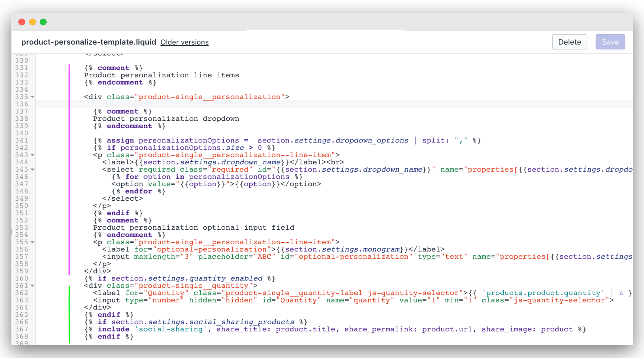Viewport: 644px width, 358px height.
Task: Collapse the fold arrow at line 335
Action: [x=32, y=97]
